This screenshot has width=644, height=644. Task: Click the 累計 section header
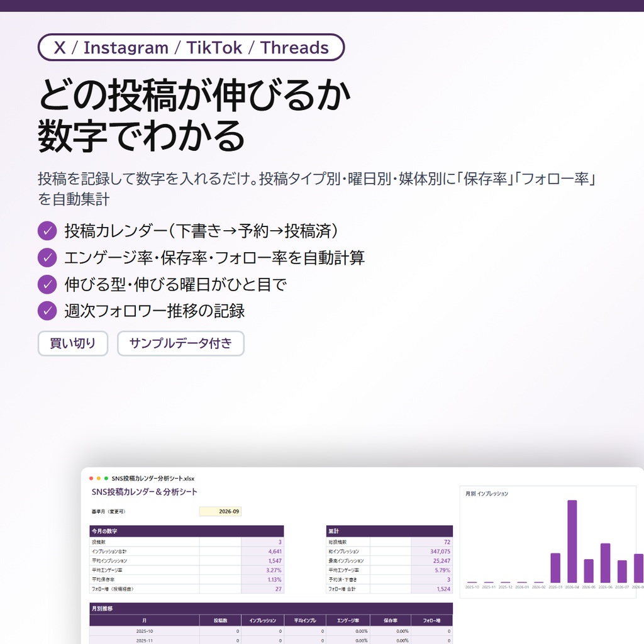click(389, 531)
